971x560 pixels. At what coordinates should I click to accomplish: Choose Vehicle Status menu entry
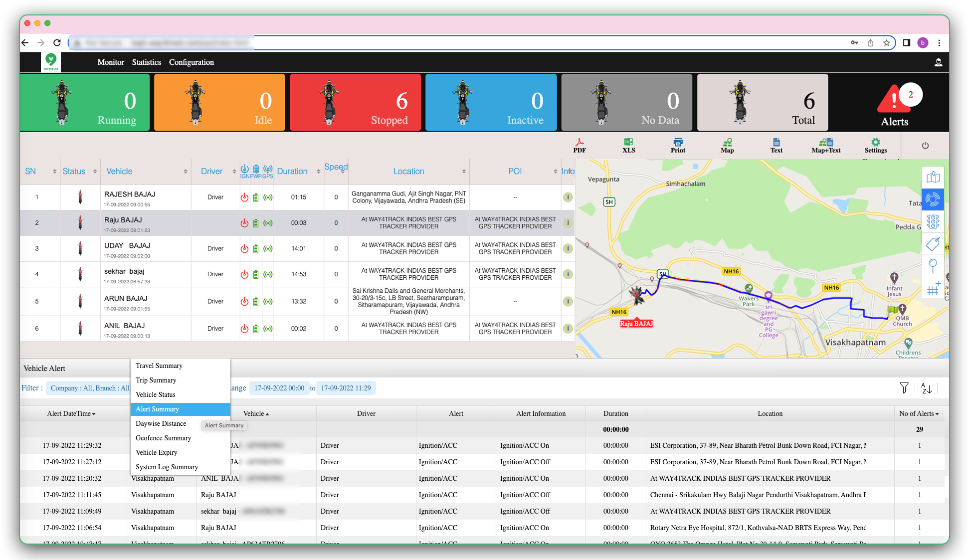[x=180, y=394]
